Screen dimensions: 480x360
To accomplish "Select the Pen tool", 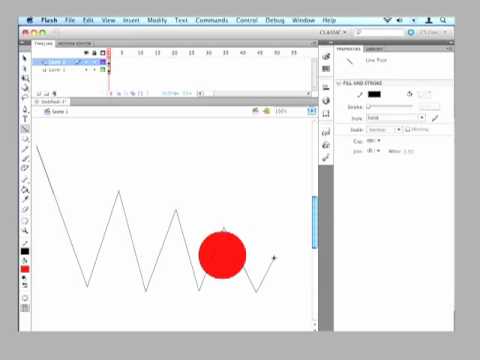I will 25,109.
